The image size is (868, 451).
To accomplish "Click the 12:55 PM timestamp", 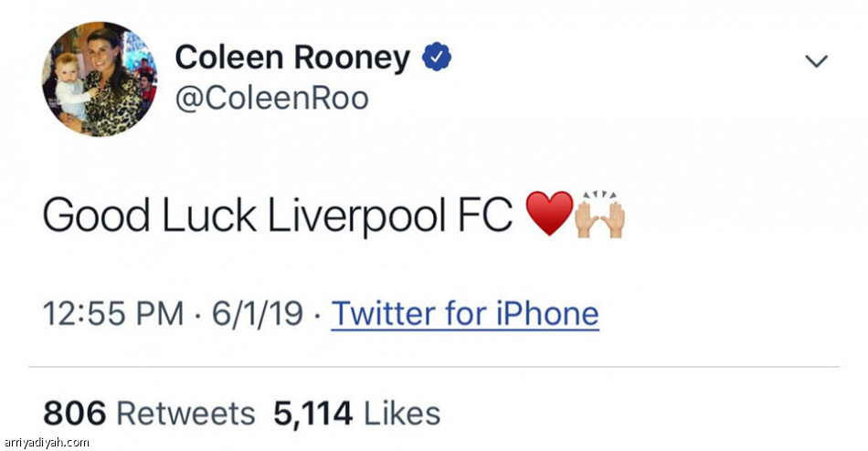I will pos(113,314).
